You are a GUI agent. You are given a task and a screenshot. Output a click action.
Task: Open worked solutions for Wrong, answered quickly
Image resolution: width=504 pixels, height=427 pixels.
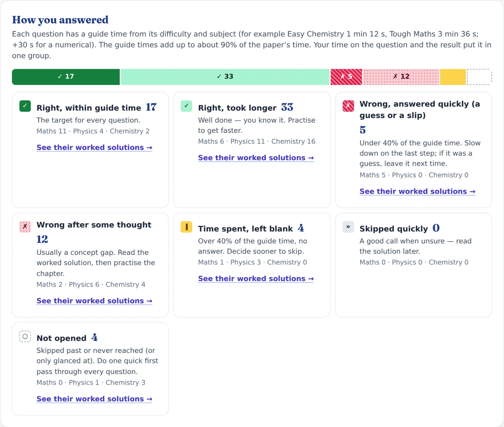click(418, 192)
